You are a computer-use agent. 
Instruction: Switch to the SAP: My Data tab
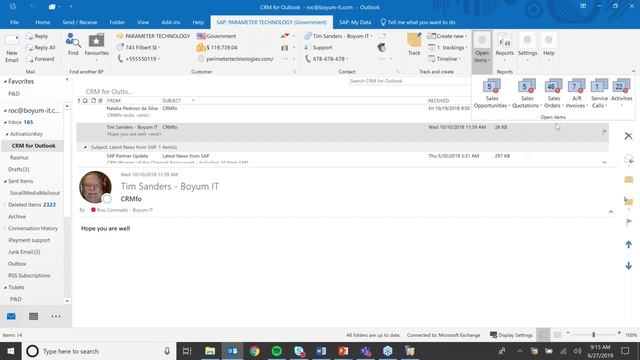tap(355, 22)
